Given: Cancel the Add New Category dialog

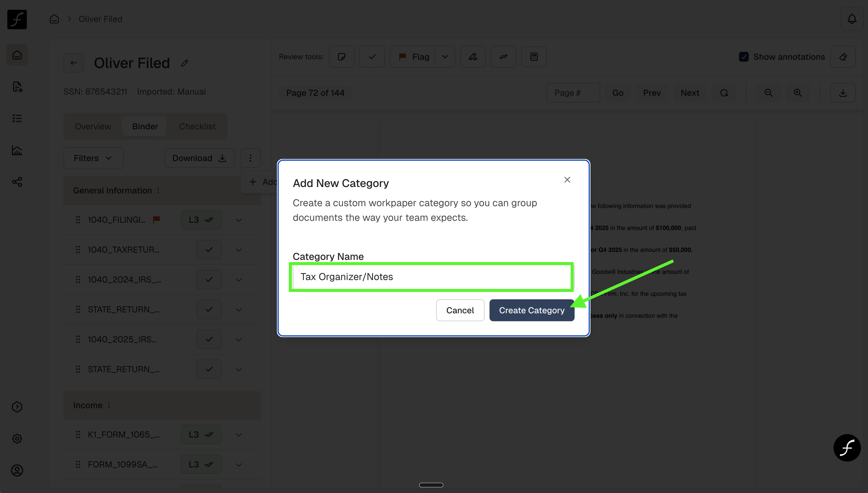Looking at the screenshot, I should [460, 310].
